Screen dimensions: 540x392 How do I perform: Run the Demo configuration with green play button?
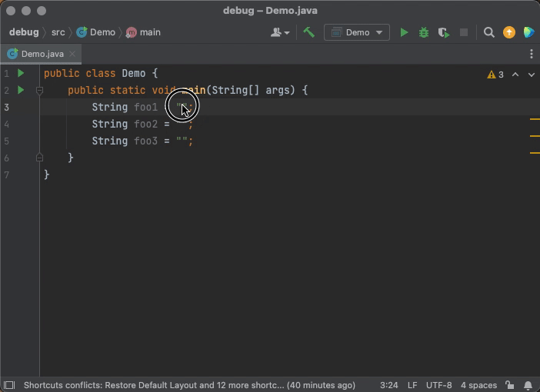404,32
